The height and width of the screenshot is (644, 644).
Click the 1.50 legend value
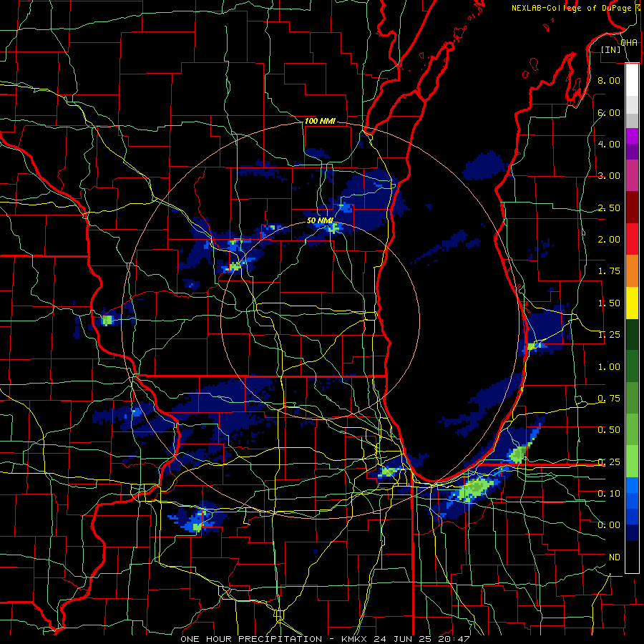pyautogui.click(x=609, y=303)
